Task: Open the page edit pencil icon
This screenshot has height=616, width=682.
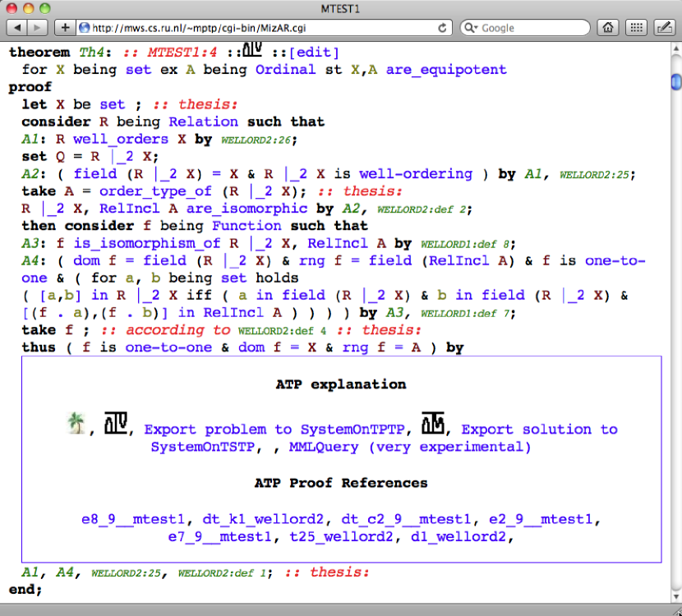Action: point(664,28)
